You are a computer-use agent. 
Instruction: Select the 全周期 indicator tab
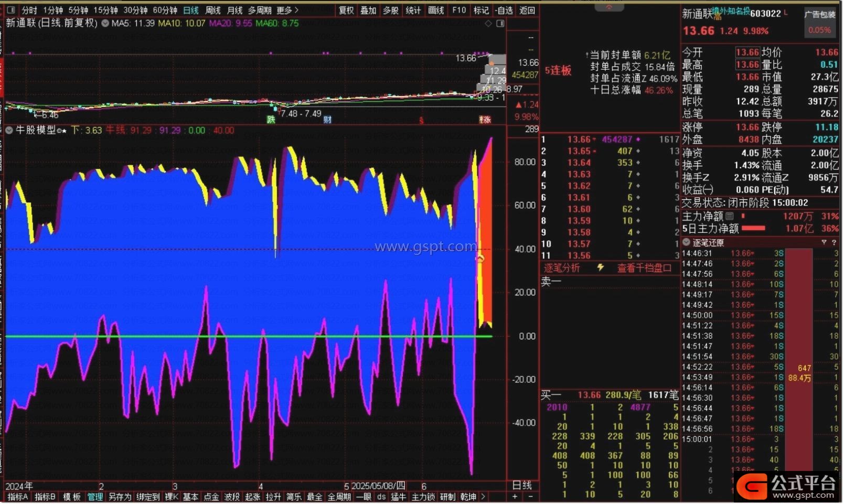339,497
